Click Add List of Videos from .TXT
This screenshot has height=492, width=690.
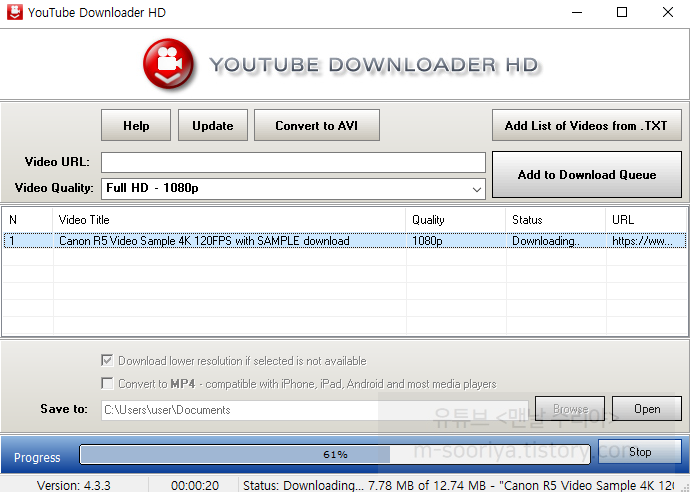click(587, 125)
